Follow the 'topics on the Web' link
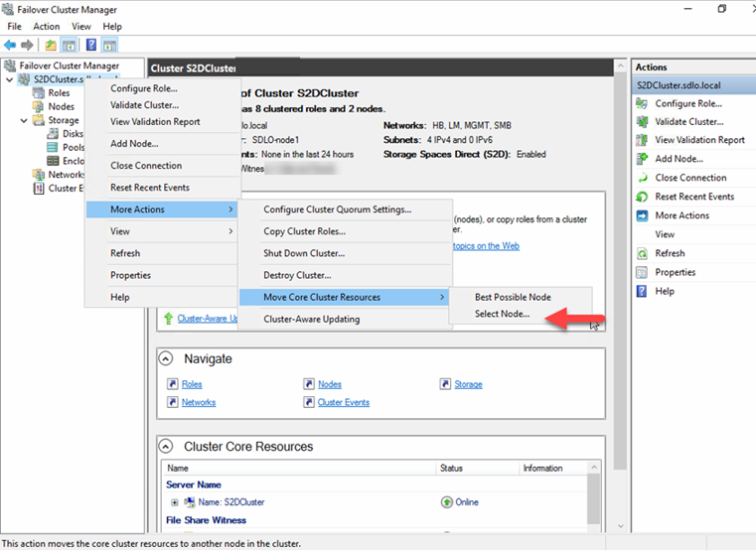Image resolution: width=756 pixels, height=551 pixels. [486, 245]
